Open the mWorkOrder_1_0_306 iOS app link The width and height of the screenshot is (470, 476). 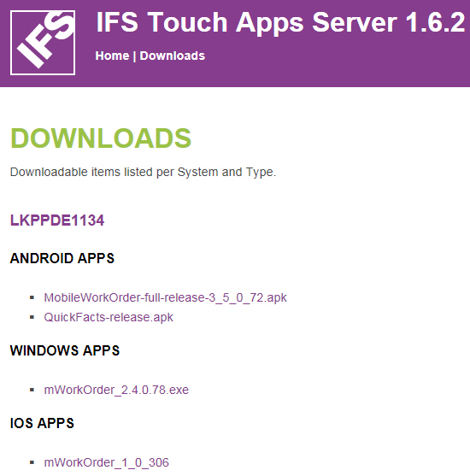(x=106, y=462)
